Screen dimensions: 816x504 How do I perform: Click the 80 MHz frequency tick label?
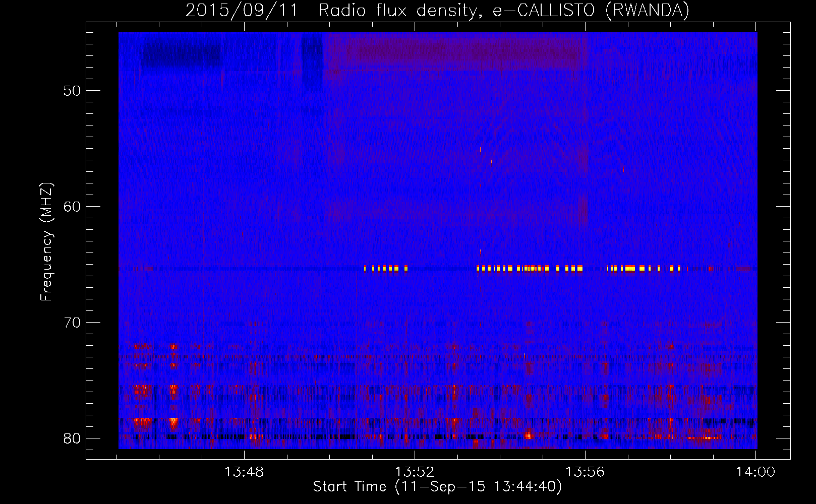[x=72, y=438]
